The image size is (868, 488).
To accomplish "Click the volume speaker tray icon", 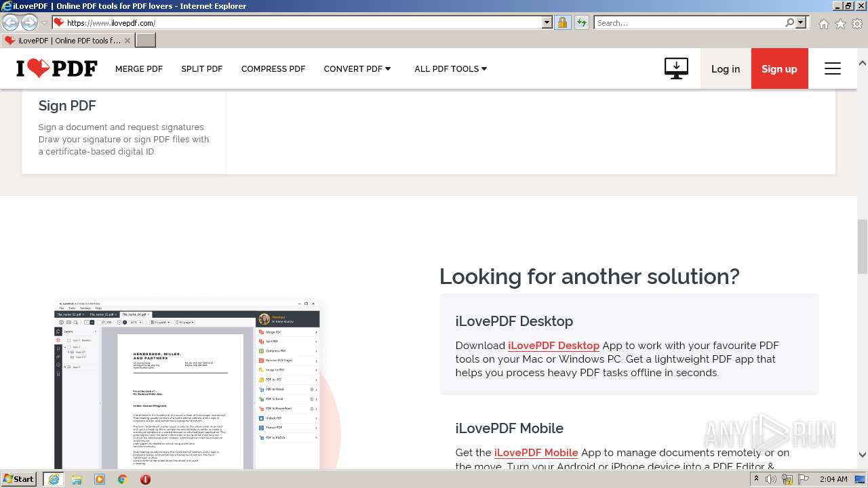I will [771, 479].
